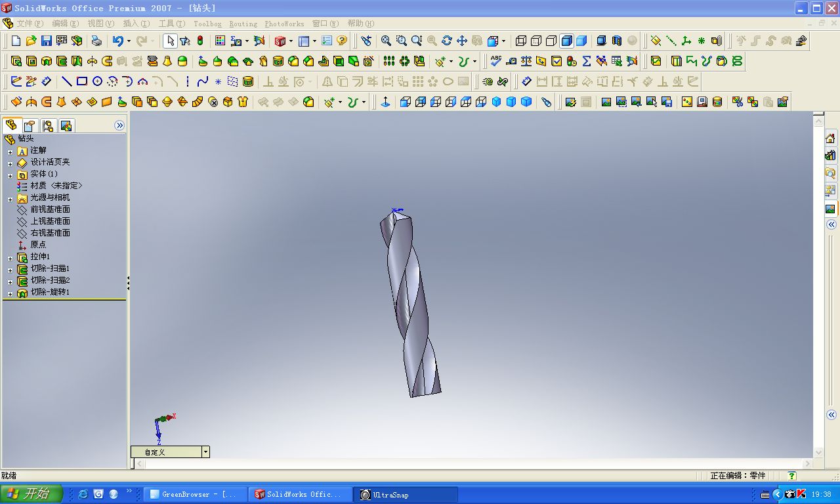The image size is (840, 504).
Task: Expand the 切除-扫描2 feature node
Action: tap(10, 282)
